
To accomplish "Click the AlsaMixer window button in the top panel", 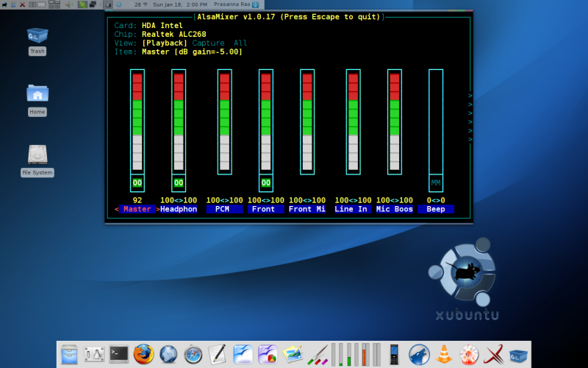I will [108, 5].
